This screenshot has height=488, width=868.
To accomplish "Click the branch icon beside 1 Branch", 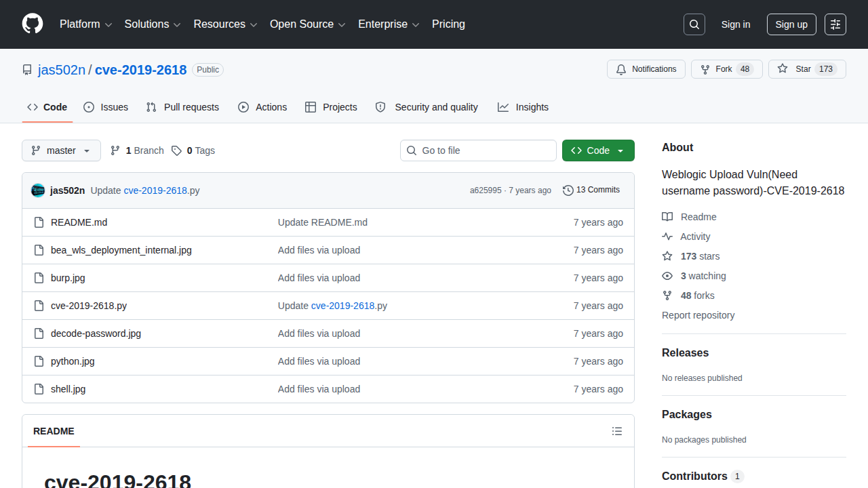I will pyautogui.click(x=115, y=150).
